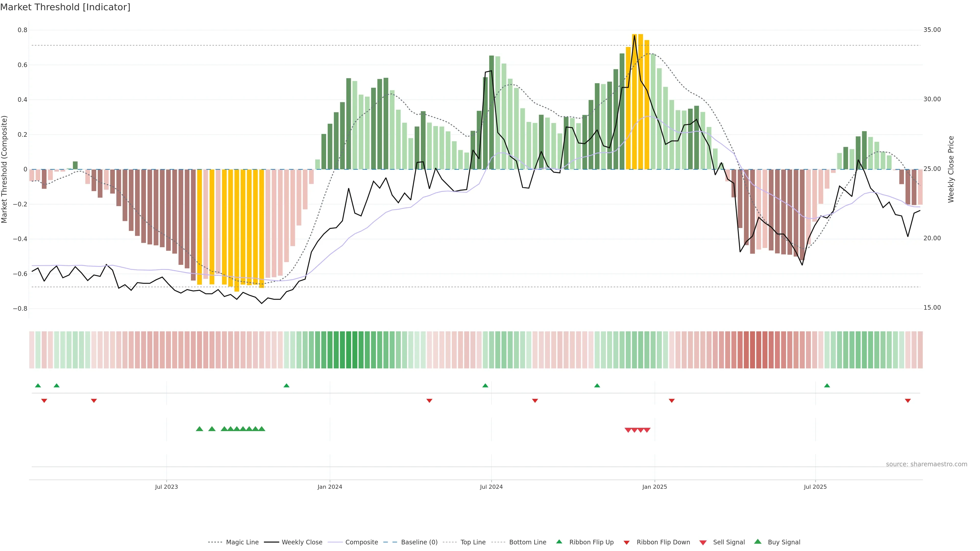Viewport: 980px width, 551px height.
Task: Click the Buy Signal legend triangle icon
Action: click(x=757, y=542)
